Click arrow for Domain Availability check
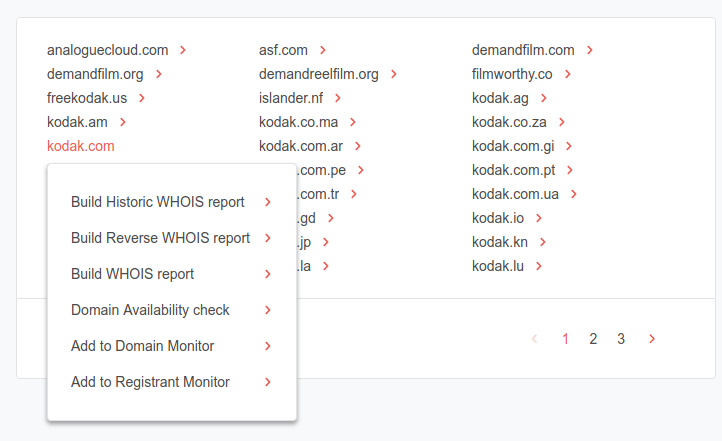The width and height of the screenshot is (722, 441). pyautogui.click(x=268, y=310)
